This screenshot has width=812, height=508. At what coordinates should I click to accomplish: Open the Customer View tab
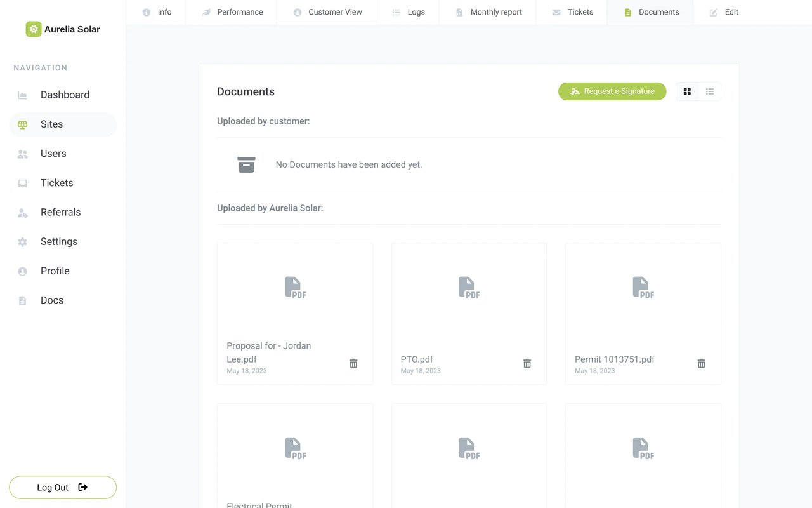point(327,12)
